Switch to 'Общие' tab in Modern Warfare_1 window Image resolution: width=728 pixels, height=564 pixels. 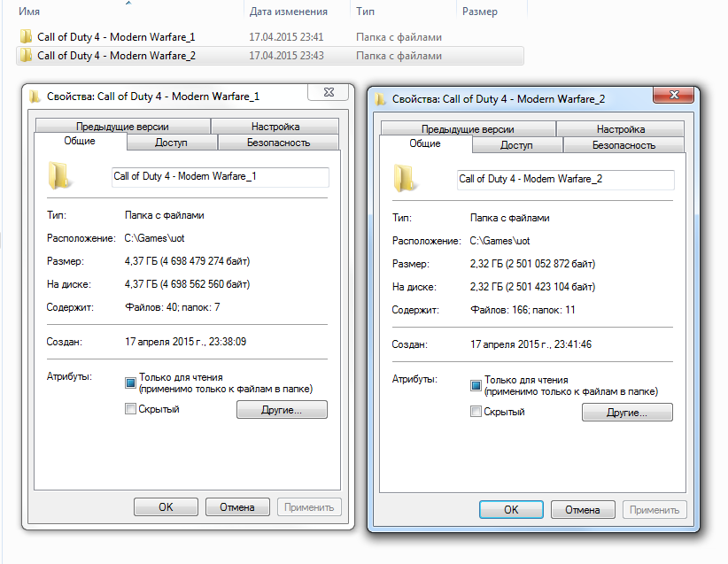(x=80, y=141)
